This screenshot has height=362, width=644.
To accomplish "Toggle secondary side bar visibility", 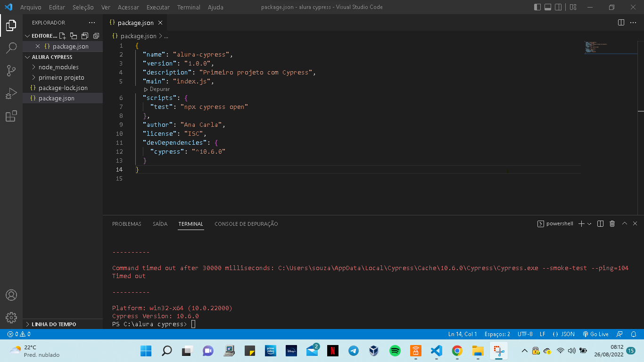I will [559, 7].
